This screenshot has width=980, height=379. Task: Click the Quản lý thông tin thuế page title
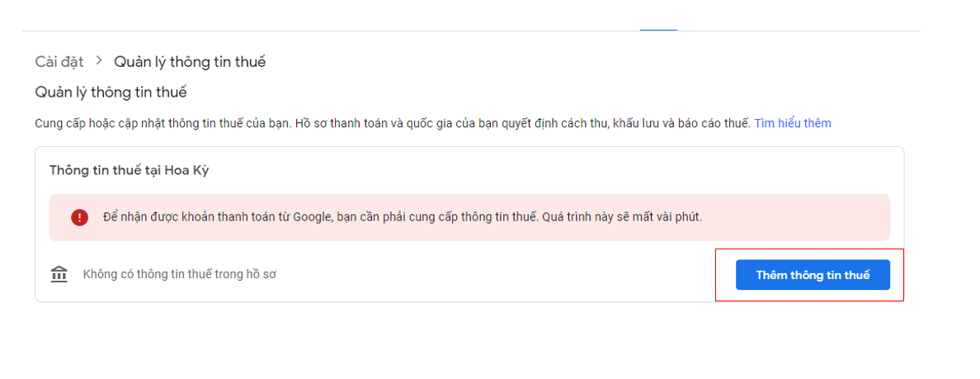111,92
